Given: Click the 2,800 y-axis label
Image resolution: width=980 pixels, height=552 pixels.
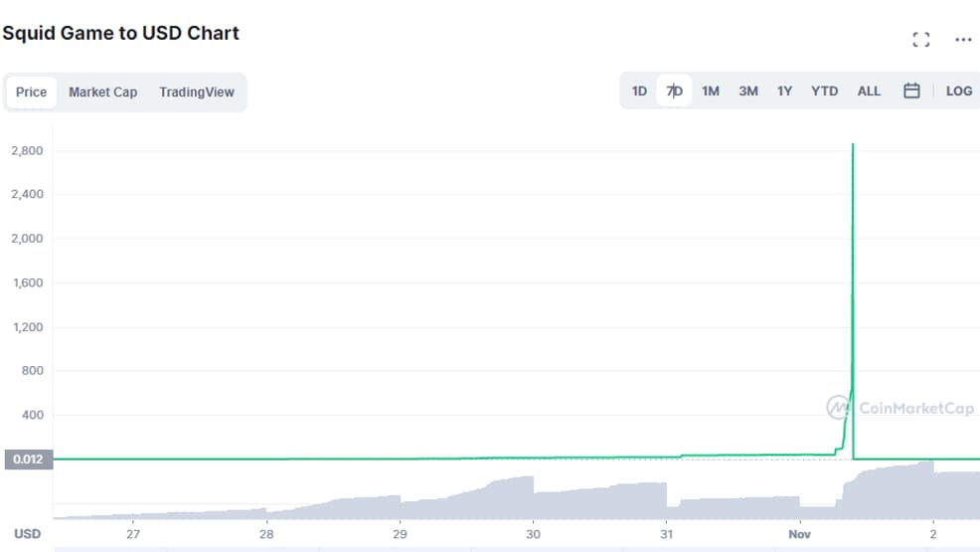Looking at the screenshot, I should point(27,150).
